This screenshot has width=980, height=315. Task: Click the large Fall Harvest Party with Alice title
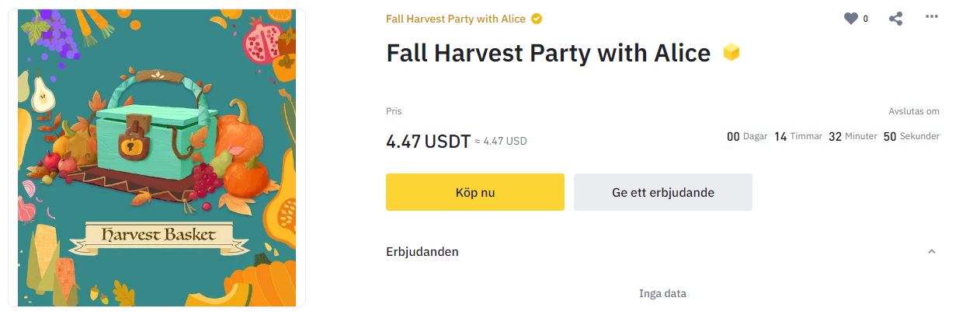coord(548,53)
